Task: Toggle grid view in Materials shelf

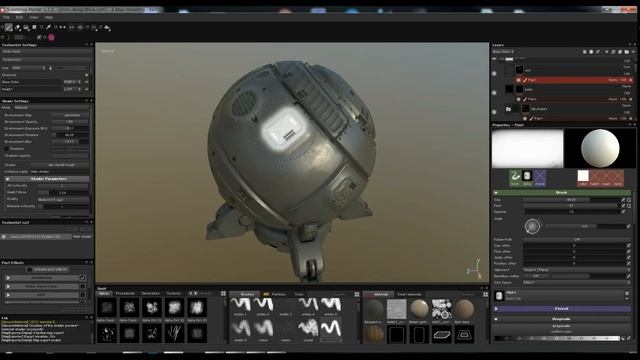Action: 486,294
